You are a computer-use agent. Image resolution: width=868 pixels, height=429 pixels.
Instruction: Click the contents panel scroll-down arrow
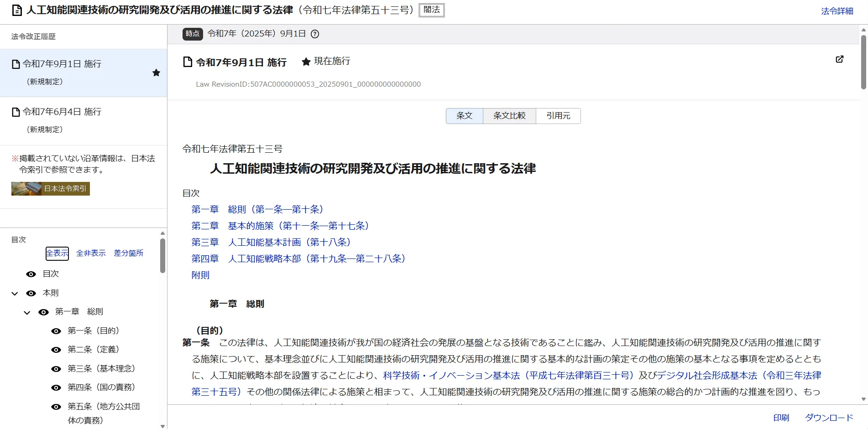(162, 426)
